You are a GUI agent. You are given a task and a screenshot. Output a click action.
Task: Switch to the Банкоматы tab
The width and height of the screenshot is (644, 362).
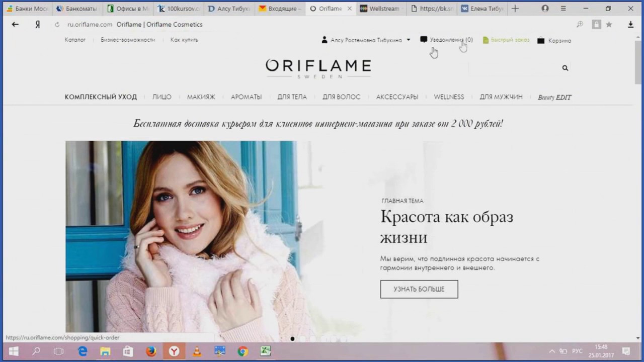[78, 9]
